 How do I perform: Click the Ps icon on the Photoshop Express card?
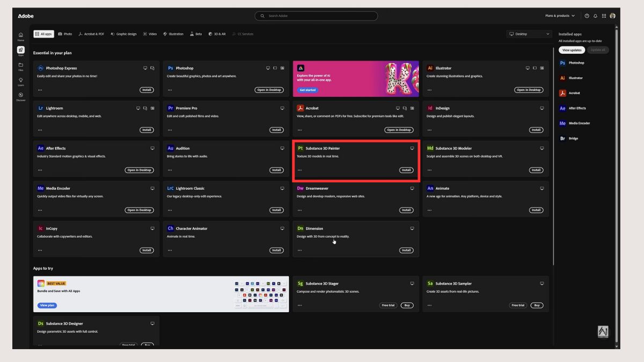pos(40,68)
